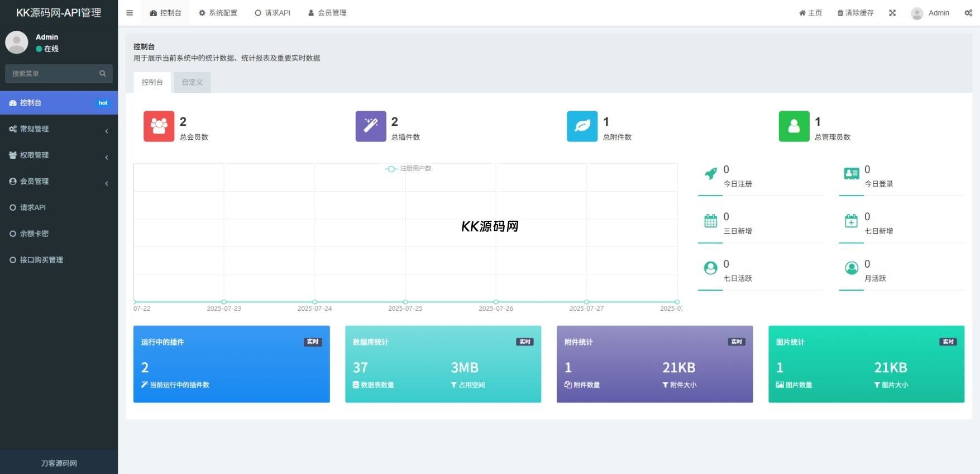Click the 图片统计 green card
Image resolution: width=980 pixels, height=474 pixels.
pyautogui.click(x=867, y=364)
